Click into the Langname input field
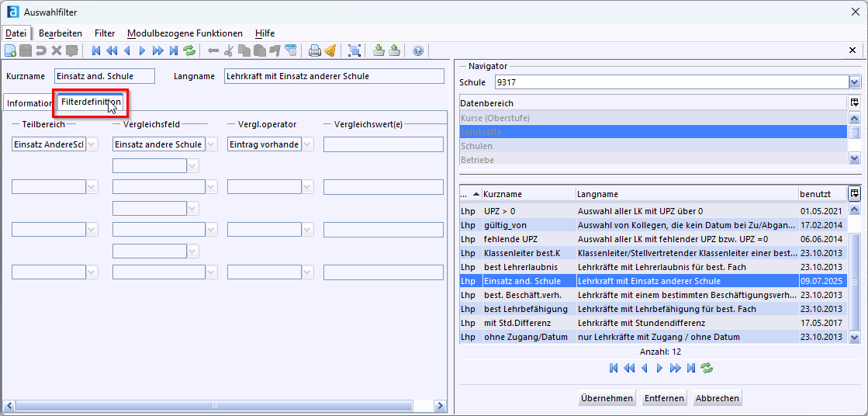Image resolution: width=868 pixels, height=416 pixels. (334, 76)
